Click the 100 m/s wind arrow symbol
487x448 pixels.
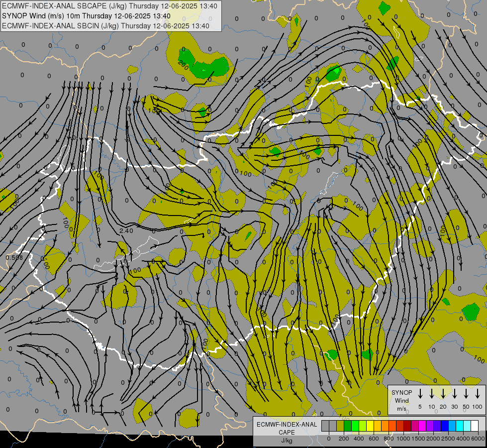pos(478,394)
